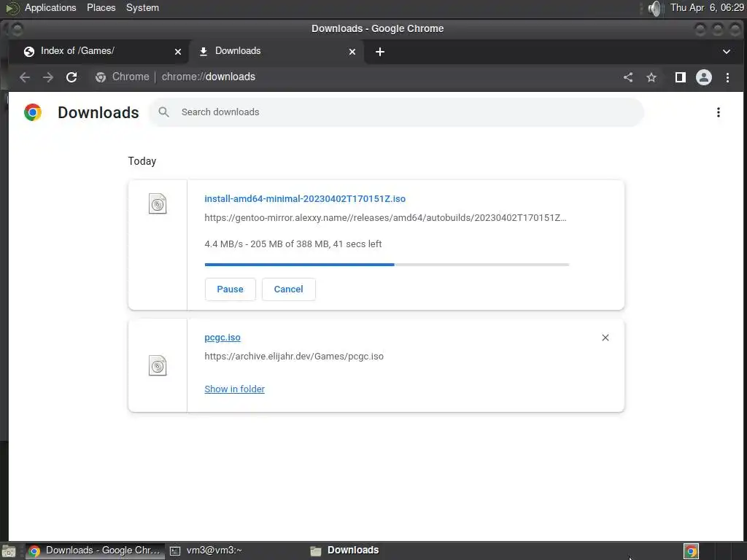Close the Downloads tab
The width and height of the screenshot is (747, 560).
coord(352,52)
